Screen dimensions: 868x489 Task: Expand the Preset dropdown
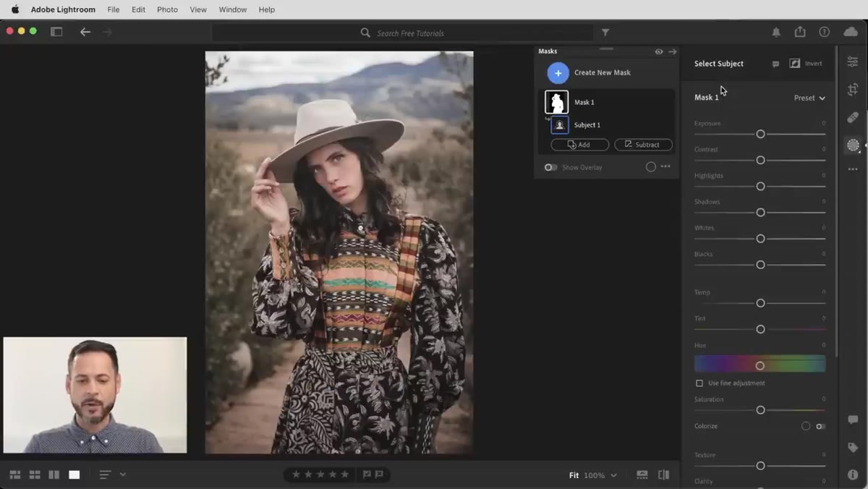pos(809,98)
